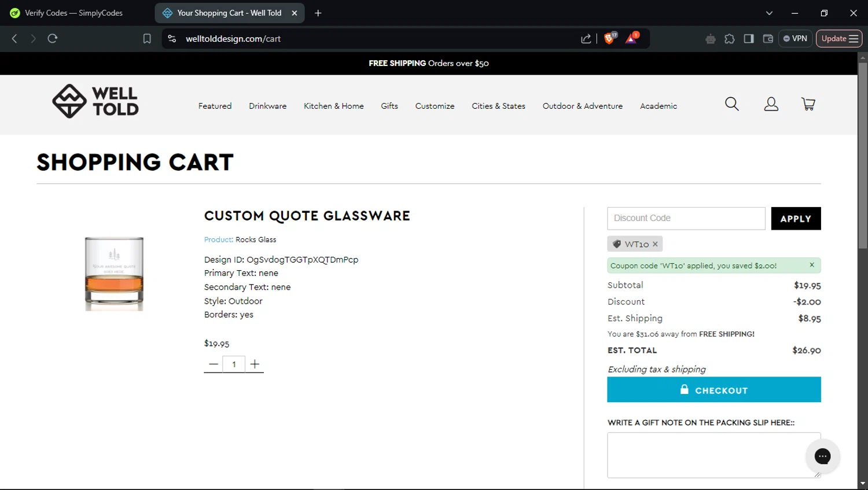Click the EST. TOTAL $26.90 amount

(807, 351)
